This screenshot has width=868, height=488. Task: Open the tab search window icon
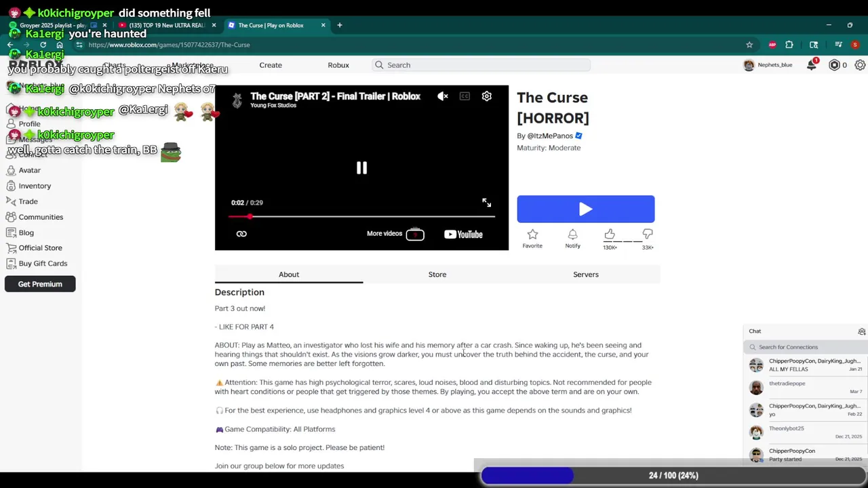(x=814, y=45)
